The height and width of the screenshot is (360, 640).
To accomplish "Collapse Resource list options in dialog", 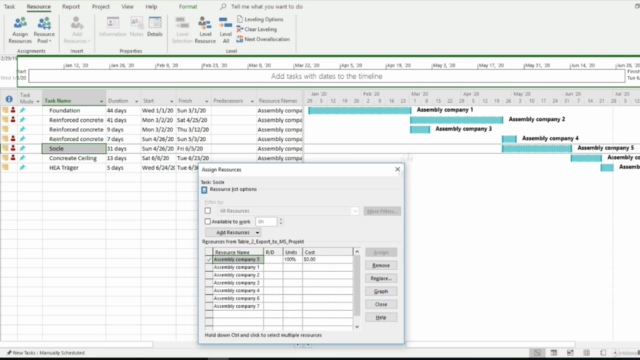I will coord(204,190).
